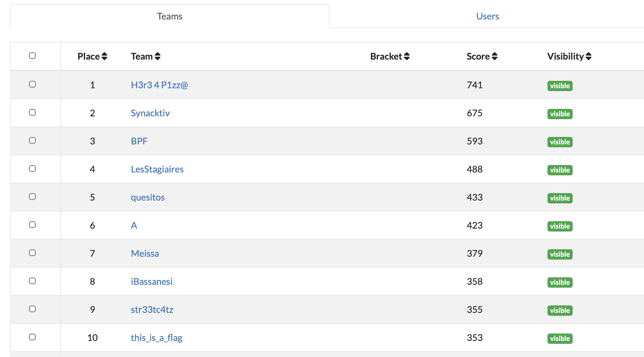
Task: Switch to the Users tab
Action: (488, 16)
